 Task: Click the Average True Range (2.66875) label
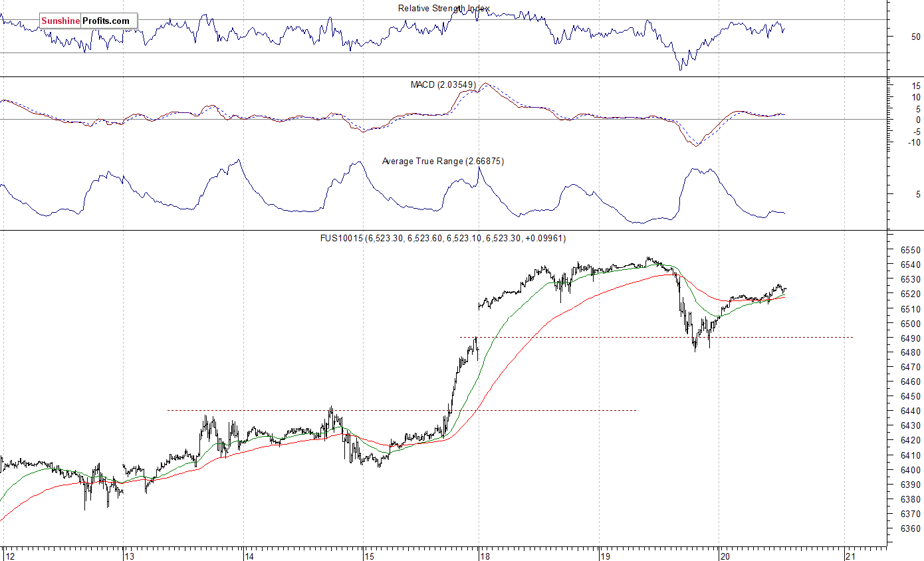[443, 162]
